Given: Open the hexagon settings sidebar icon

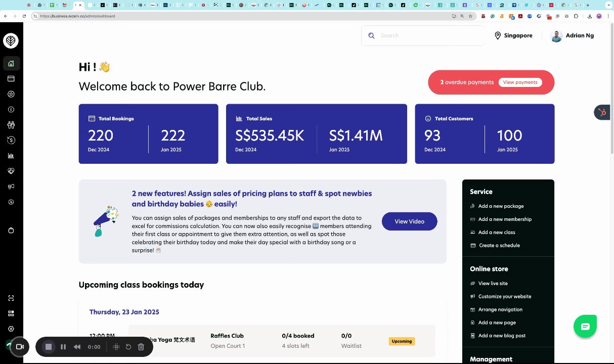Looking at the screenshot, I should point(11,329).
